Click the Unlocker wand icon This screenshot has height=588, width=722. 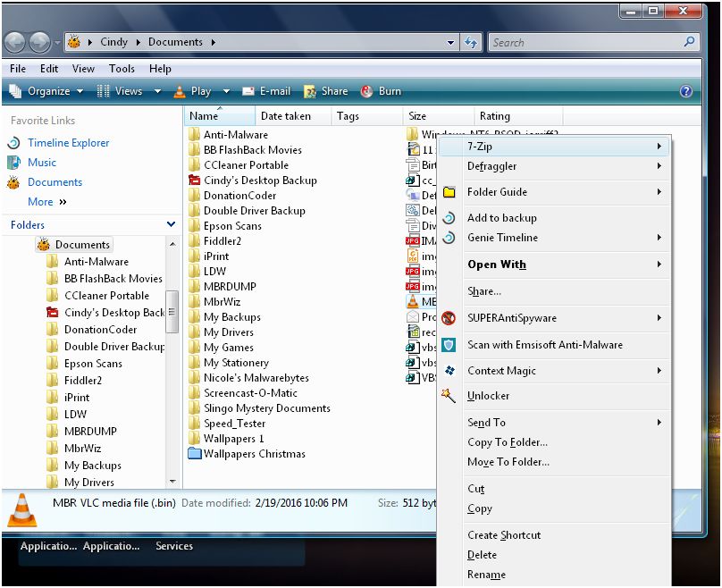point(449,396)
